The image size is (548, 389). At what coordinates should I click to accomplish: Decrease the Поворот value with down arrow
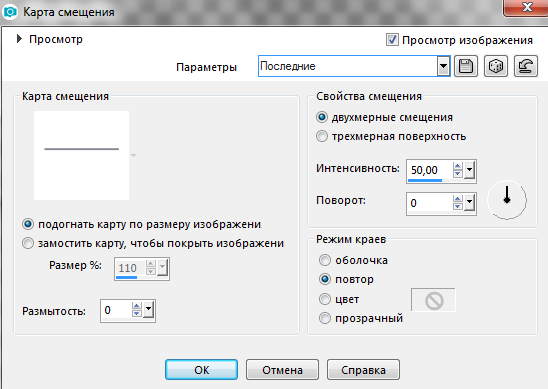(x=457, y=206)
